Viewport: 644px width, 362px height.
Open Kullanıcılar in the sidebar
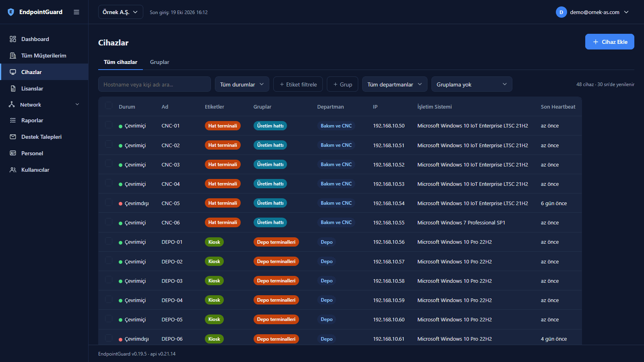[x=44, y=170]
